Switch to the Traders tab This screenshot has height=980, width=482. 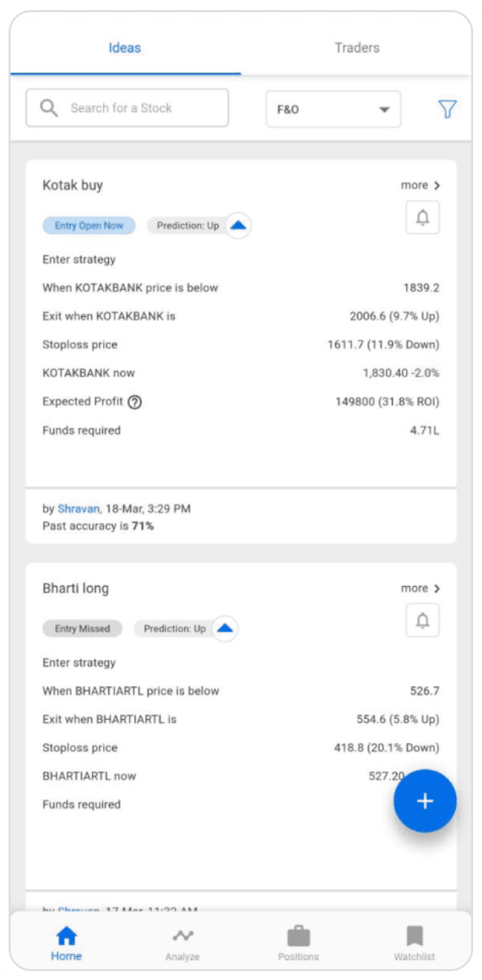357,47
